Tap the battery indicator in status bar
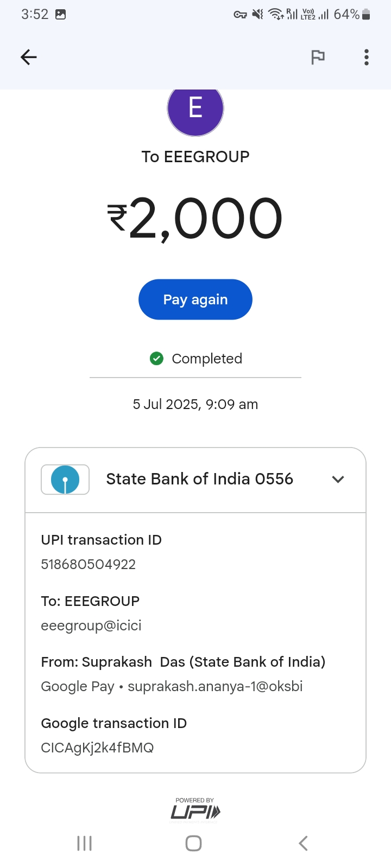391x868 pixels. [x=366, y=15]
